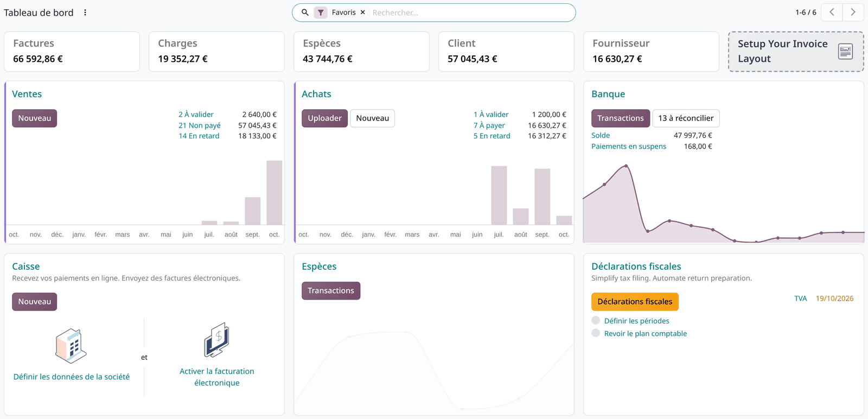The image size is (868, 419).
Task: Click the Achats chart bar for août
Action: tap(521, 217)
